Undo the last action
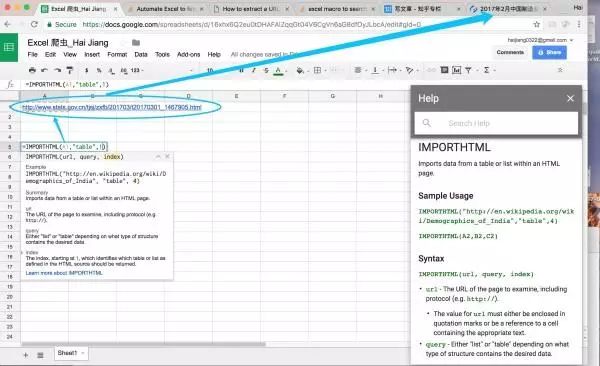Viewport: 600px width, 366px height. pyautogui.click(x=44, y=70)
